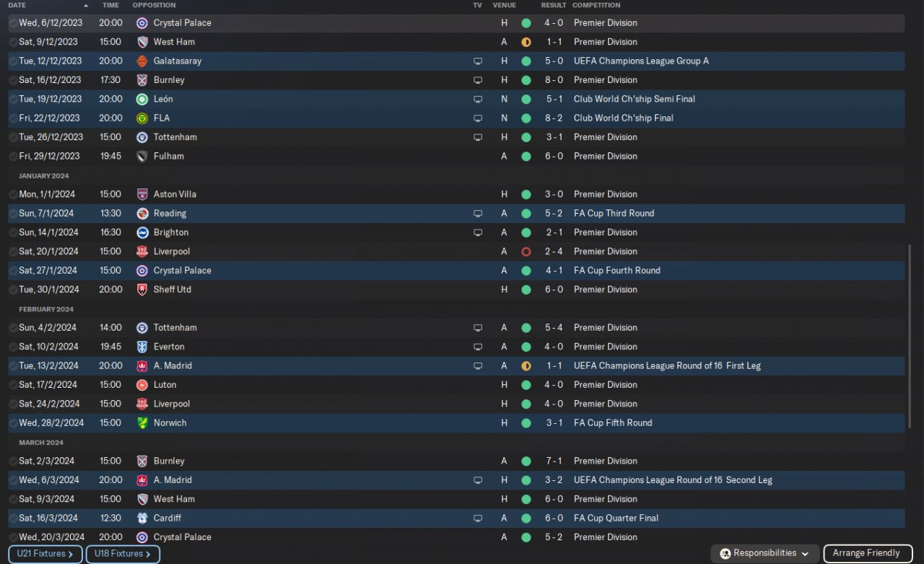Sort by the Opposition column header
The image size is (924, 564).
[x=154, y=5]
